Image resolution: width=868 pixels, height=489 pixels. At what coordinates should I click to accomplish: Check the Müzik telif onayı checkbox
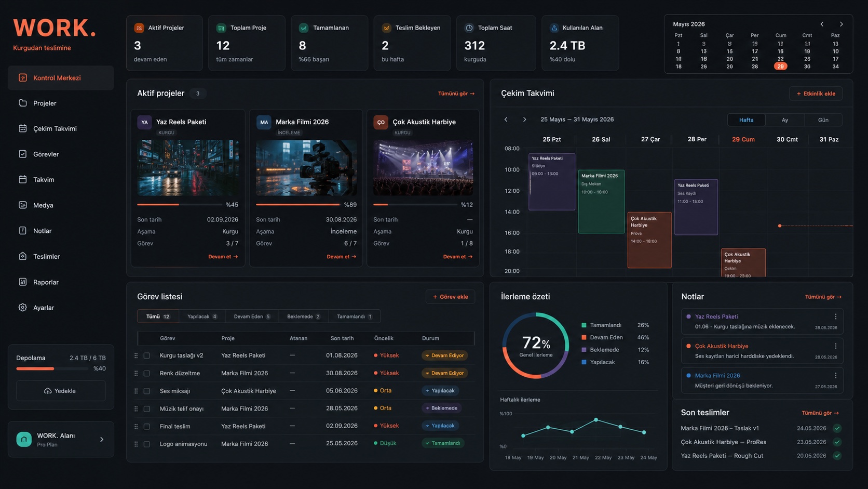(147, 408)
